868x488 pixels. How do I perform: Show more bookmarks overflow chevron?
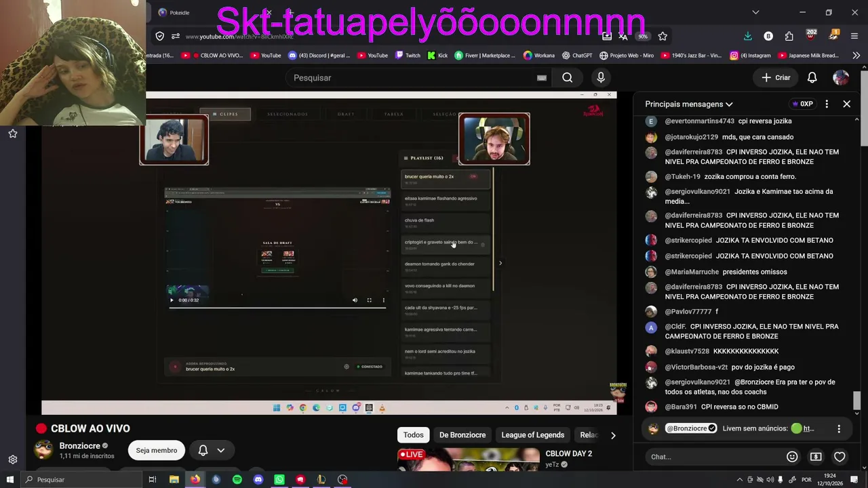pyautogui.click(x=856, y=56)
